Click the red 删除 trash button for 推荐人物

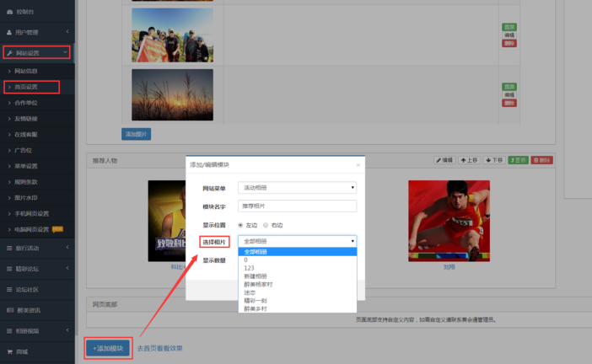542,160
